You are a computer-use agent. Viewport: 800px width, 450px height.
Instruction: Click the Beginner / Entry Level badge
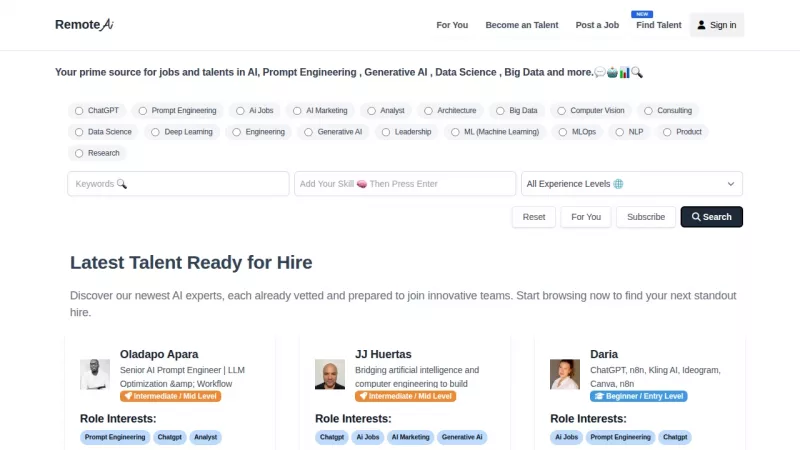coord(638,396)
